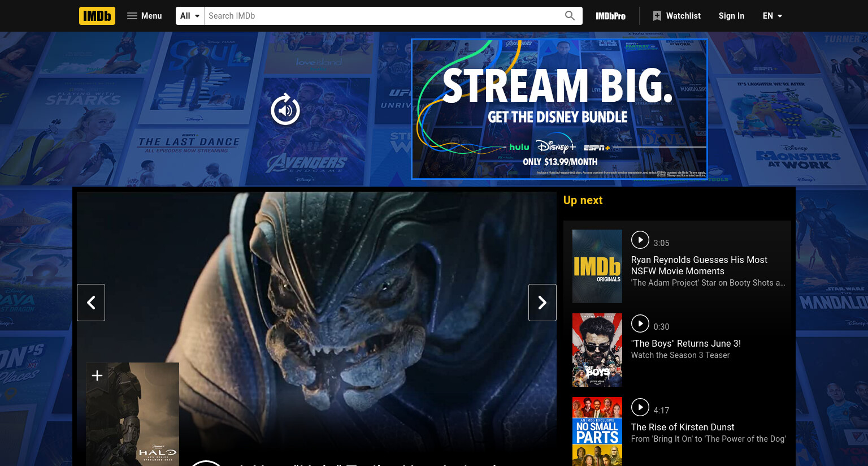Click 'From Bring It On to The Power of the Dog' text
Screen dimensions: 868x466
708,439
